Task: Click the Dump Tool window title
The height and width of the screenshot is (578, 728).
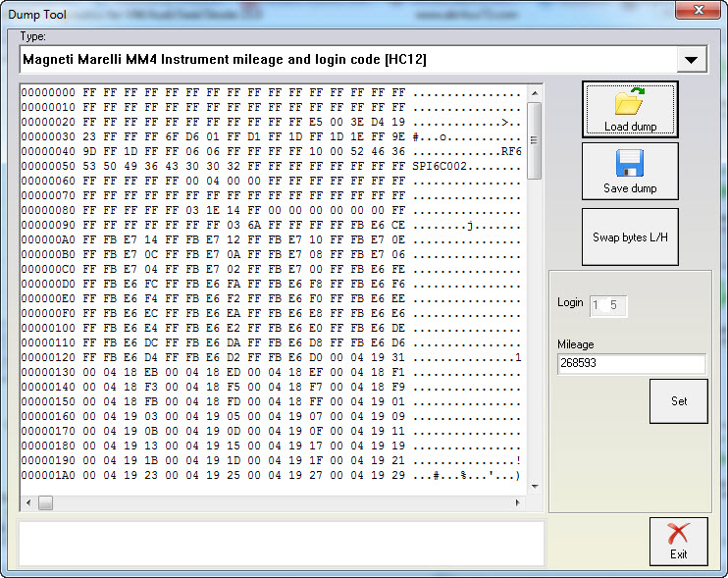Action: 37,15
